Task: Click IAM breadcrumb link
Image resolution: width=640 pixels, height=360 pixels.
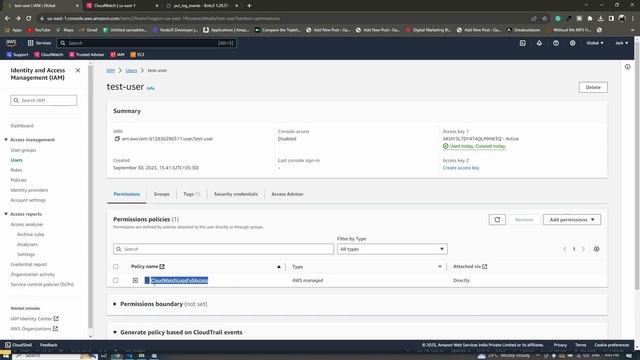Action: pos(111,70)
